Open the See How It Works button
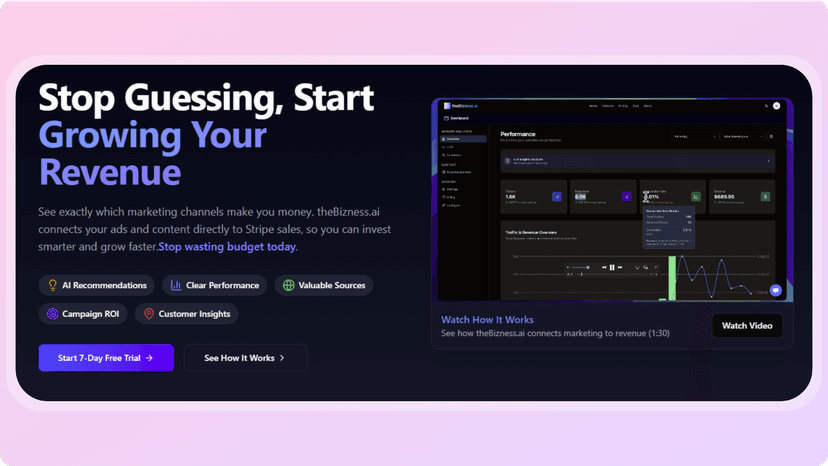This screenshot has height=466, width=828. coord(246,358)
